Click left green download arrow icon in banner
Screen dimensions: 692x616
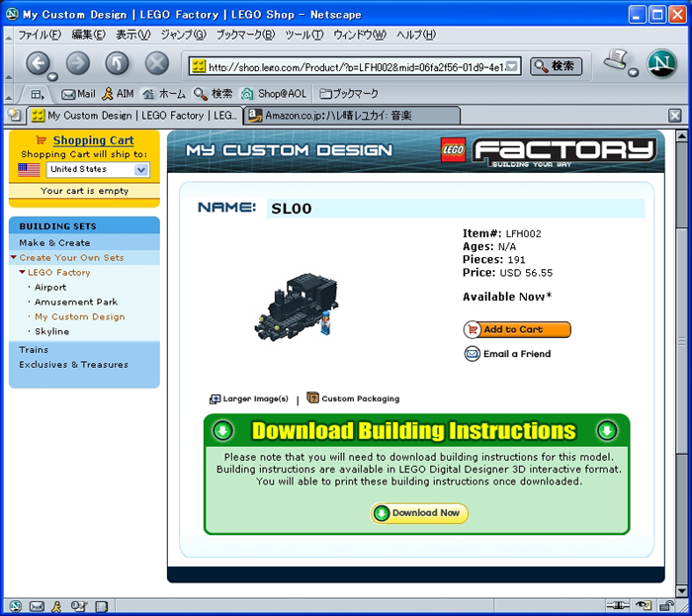click(222, 431)
